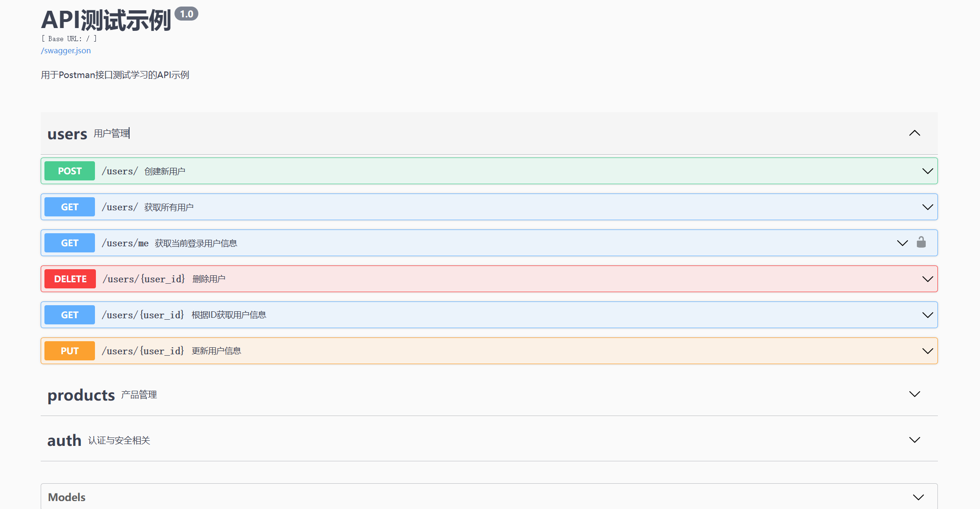Click the green POST method badge
The image size is (980, 509).
tap(70, 171)
